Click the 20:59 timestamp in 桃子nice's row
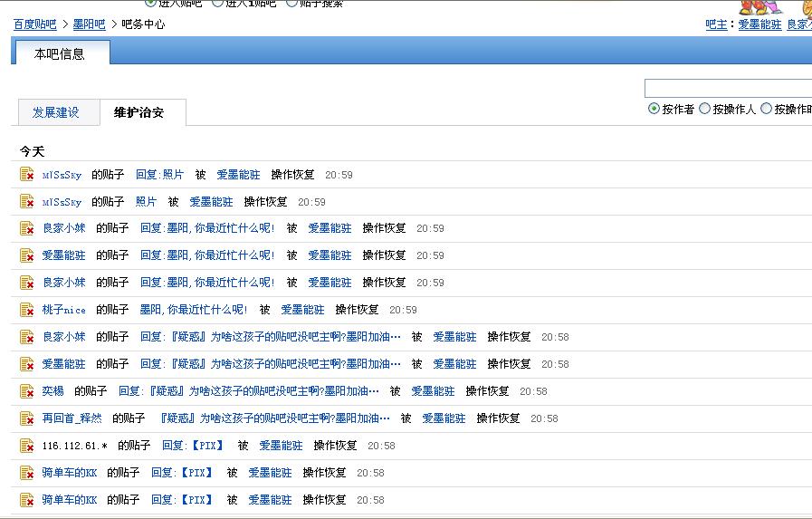 pos(403,310)
